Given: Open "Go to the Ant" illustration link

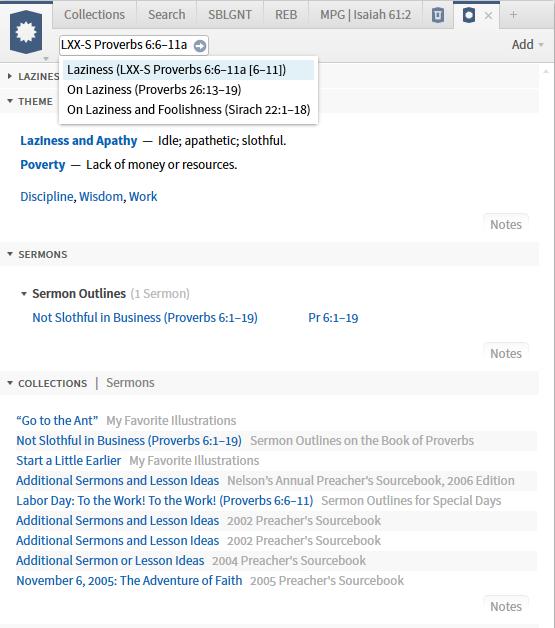Looking at the screenshot, I should click(x=57, y=421).
